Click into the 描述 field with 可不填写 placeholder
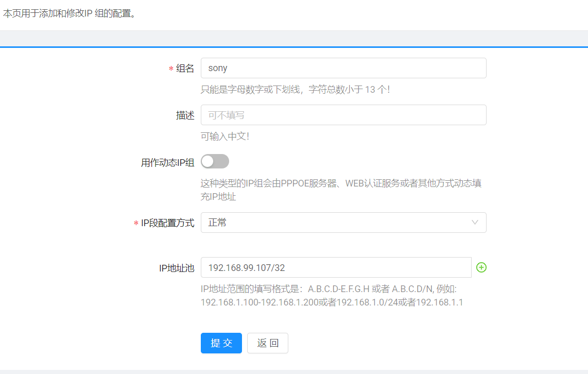Screen dimensions: 588x374 [343, 115]
